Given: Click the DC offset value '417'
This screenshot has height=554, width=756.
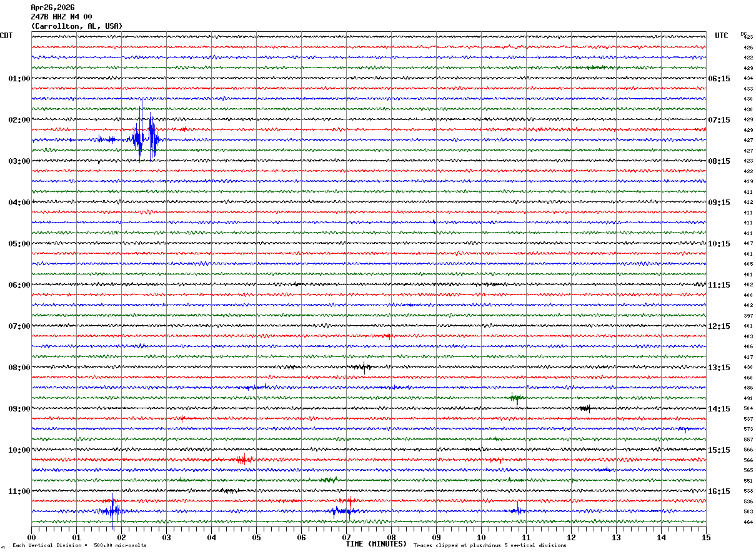Looking at the screenshot, I should coord(748,357).
